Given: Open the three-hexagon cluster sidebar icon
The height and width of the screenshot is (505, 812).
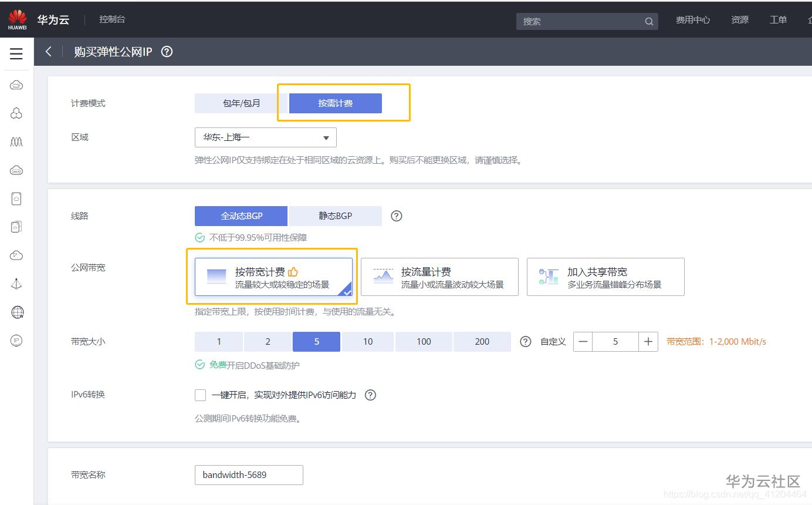Looking at the screenshot, I should (x=16, y=113).
